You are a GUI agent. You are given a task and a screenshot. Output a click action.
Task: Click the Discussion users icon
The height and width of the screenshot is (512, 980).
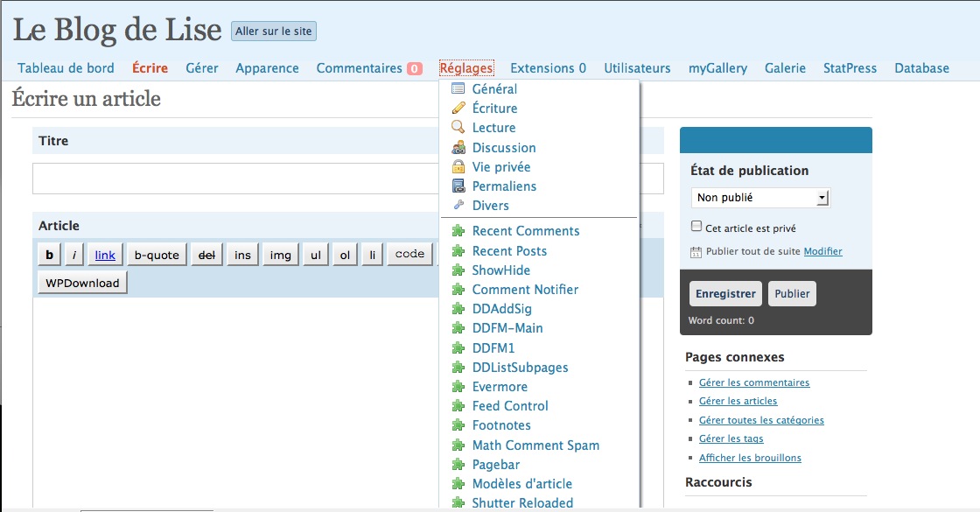pos(458,147)
